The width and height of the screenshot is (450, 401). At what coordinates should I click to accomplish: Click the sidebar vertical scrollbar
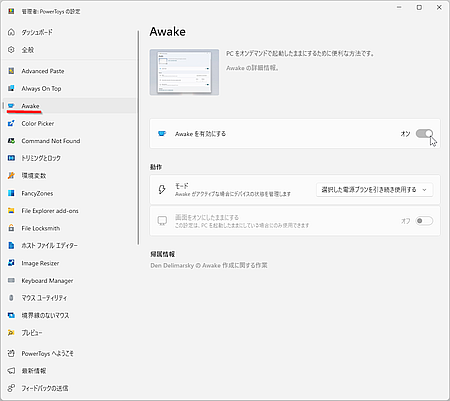pos(138,138)
